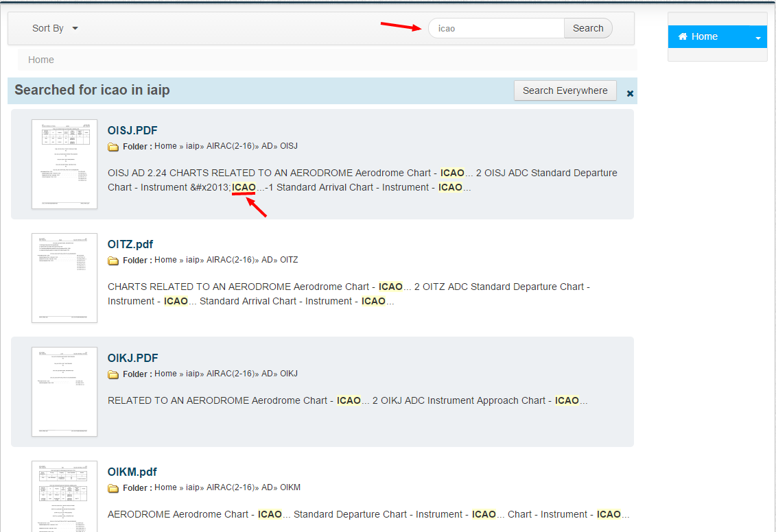The height and width of the screenshot is (532, 776).
Task: Click Home in the OISJ.PDF folder path
Action: coord(165,146)
